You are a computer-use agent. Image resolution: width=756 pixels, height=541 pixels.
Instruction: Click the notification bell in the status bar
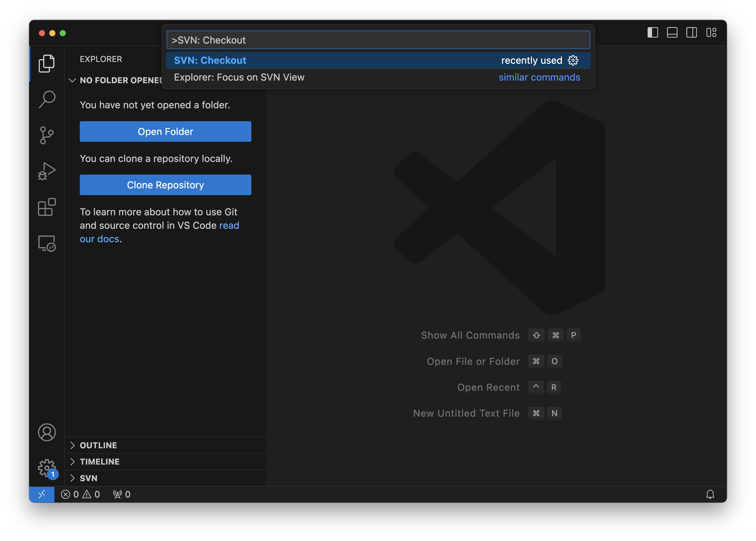(710, 494)
